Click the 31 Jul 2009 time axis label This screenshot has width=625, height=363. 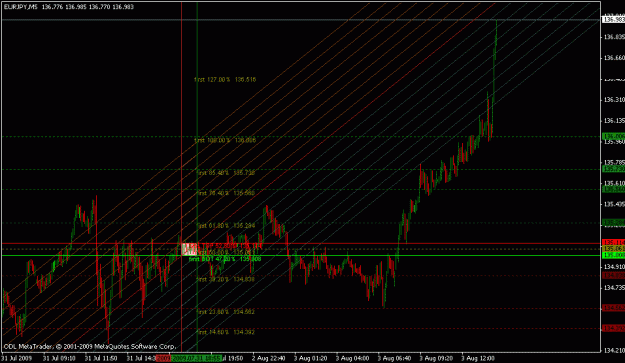16,358
